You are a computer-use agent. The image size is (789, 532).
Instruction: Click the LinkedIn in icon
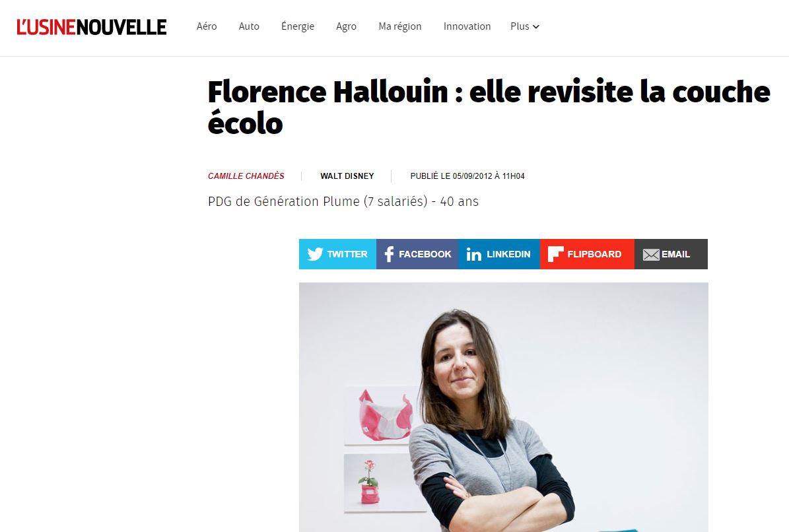[x=473, y=254]
